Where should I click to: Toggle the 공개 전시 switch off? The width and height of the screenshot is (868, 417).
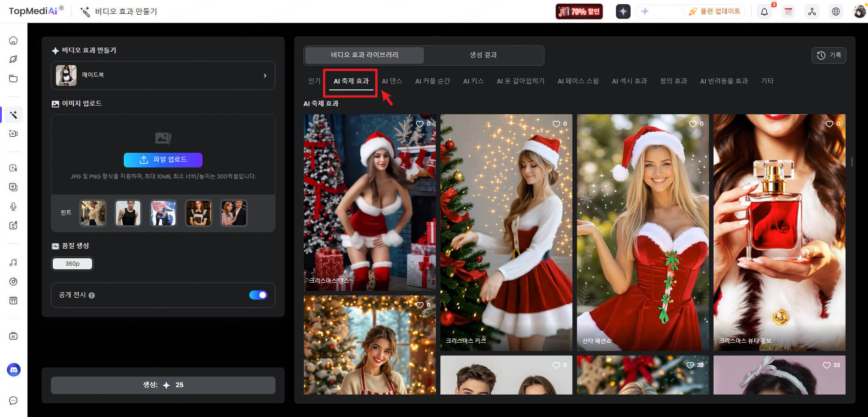click(x=258, y=295)
